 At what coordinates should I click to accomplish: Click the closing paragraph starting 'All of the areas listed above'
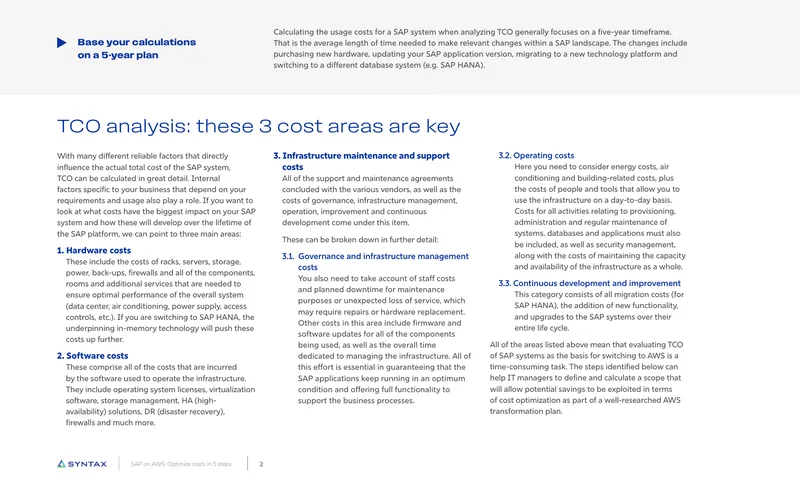(587, 378)
